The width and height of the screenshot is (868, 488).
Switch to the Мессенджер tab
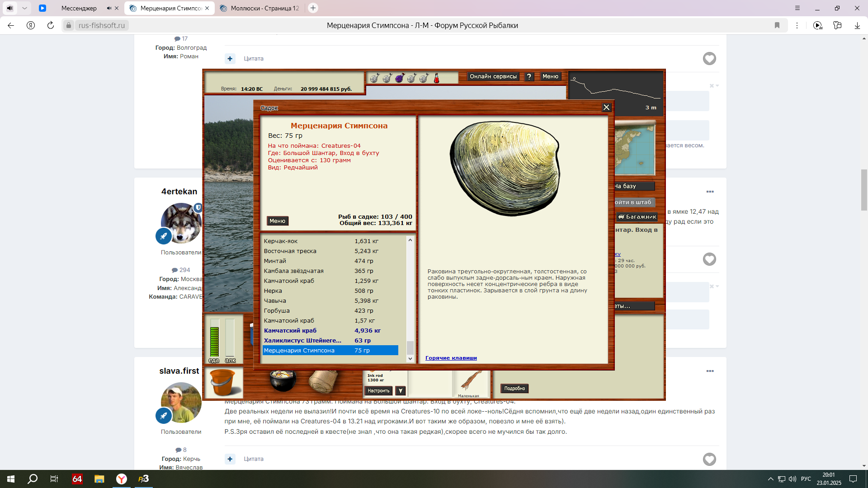tap(79, 8)
